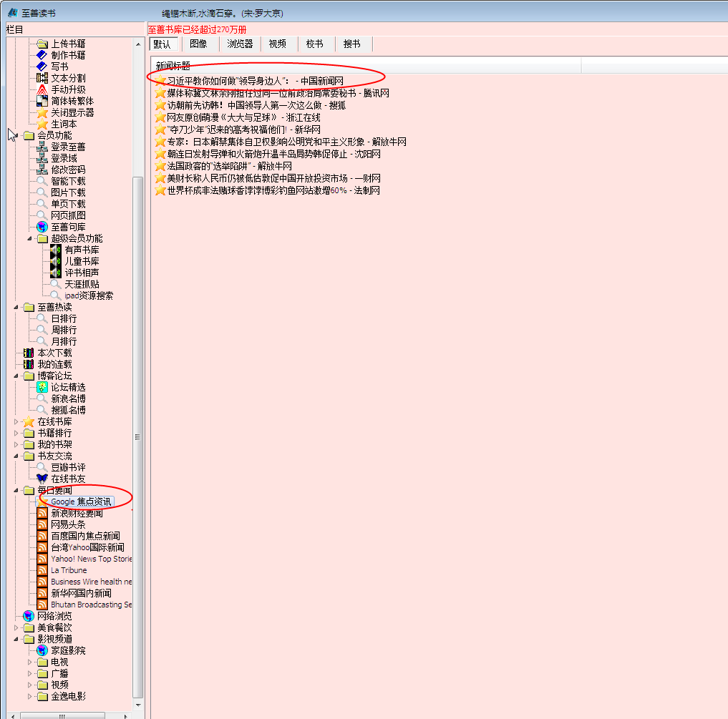Click the 上传书籍 folder icon

[42, 44]
